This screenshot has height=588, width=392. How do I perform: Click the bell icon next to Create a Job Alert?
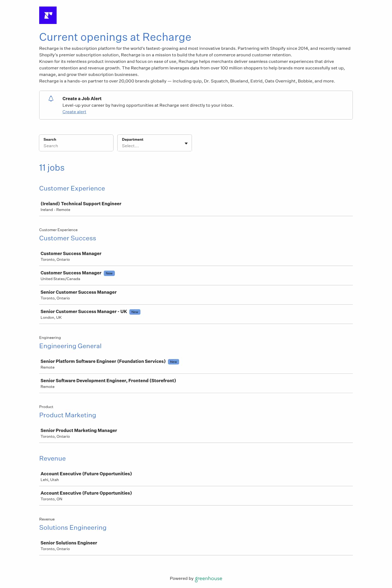point(51,99)
